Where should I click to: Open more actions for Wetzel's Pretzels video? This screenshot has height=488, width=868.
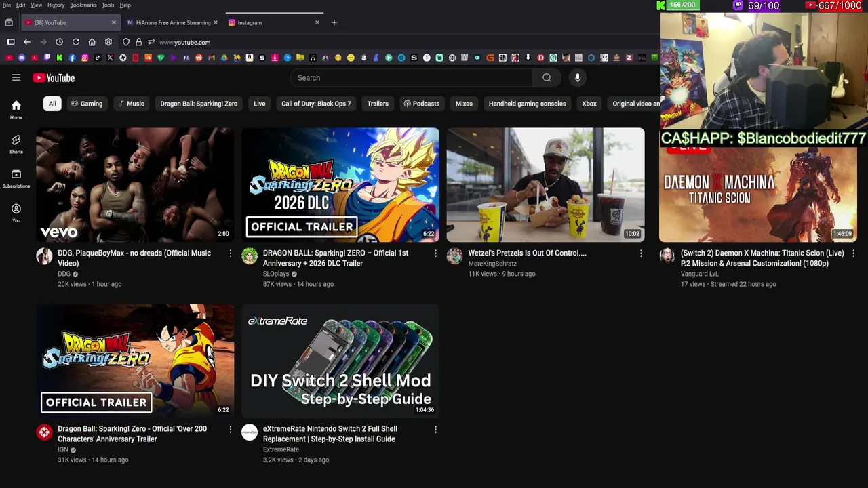[641, 253]
